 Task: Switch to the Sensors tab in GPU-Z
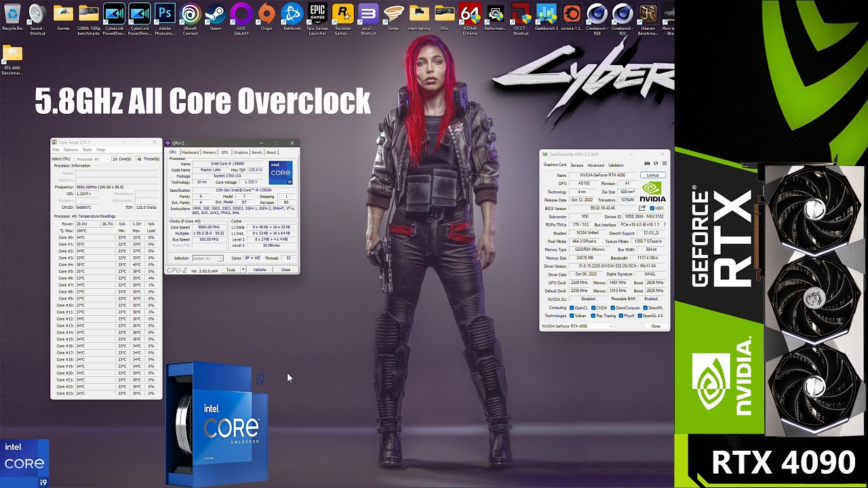pyautogui.click(x=577, y=165)
